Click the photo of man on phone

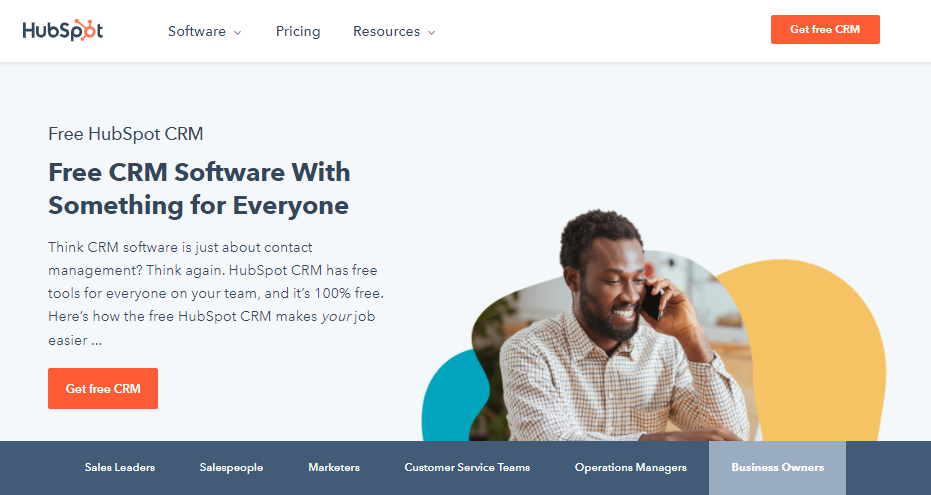click(x=612, y=332)
